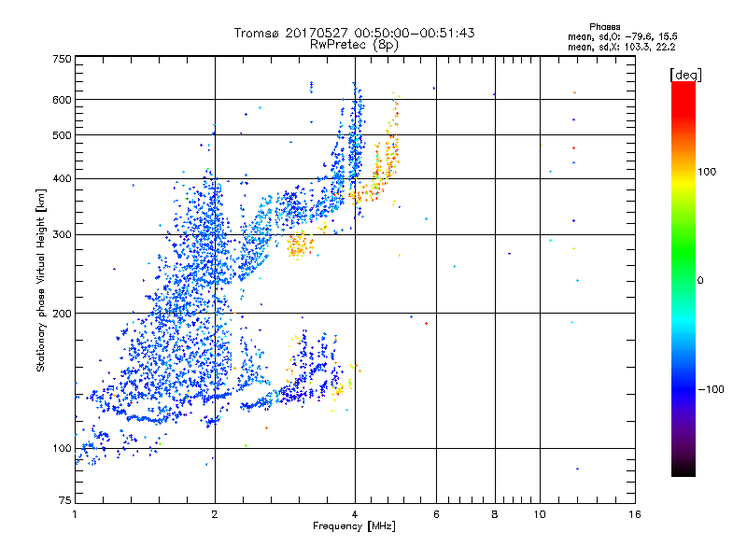Click the y-axis '75' tick label
747x560 pixels.
(x=65, y=500)
